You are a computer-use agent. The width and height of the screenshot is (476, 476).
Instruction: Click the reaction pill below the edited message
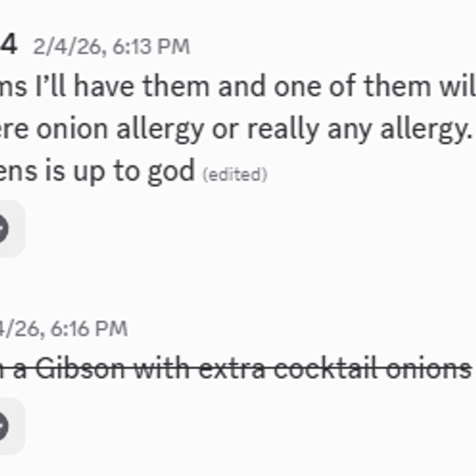click(12, 228)
